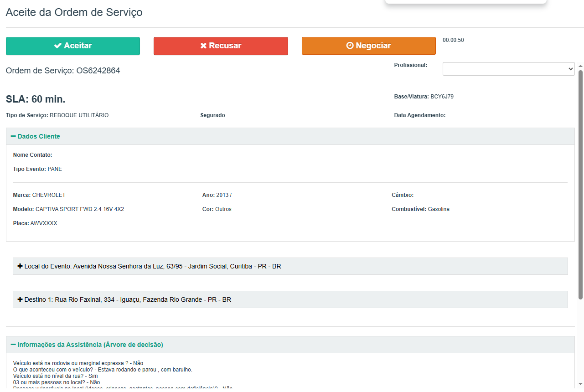The image size is (584, 392).
Task: Collapse the Dados Cliente section
Action: pyautogui.click(x=39, y=137)
